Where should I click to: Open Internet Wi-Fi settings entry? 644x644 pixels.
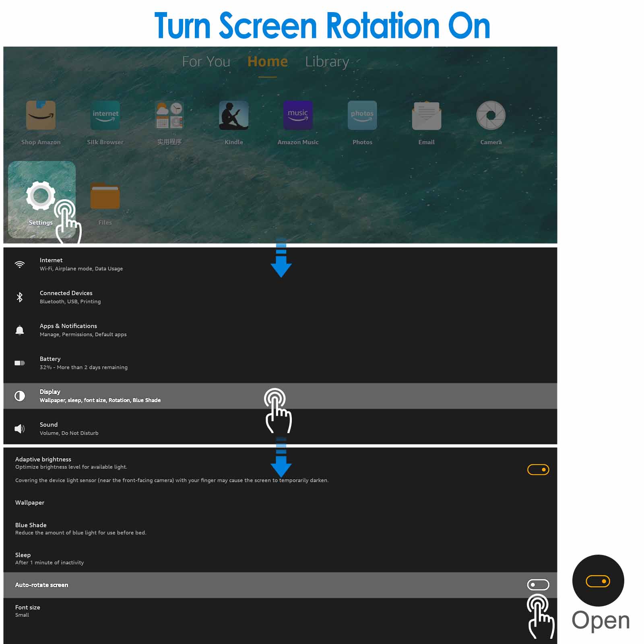[81, 264]
